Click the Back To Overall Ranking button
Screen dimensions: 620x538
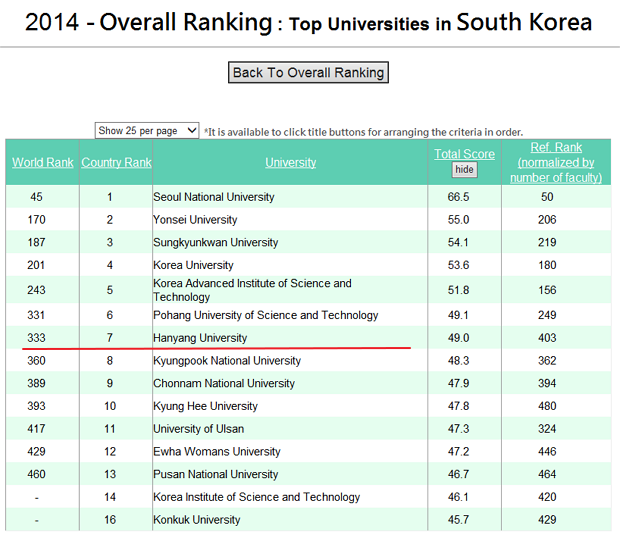coord(308,72)
